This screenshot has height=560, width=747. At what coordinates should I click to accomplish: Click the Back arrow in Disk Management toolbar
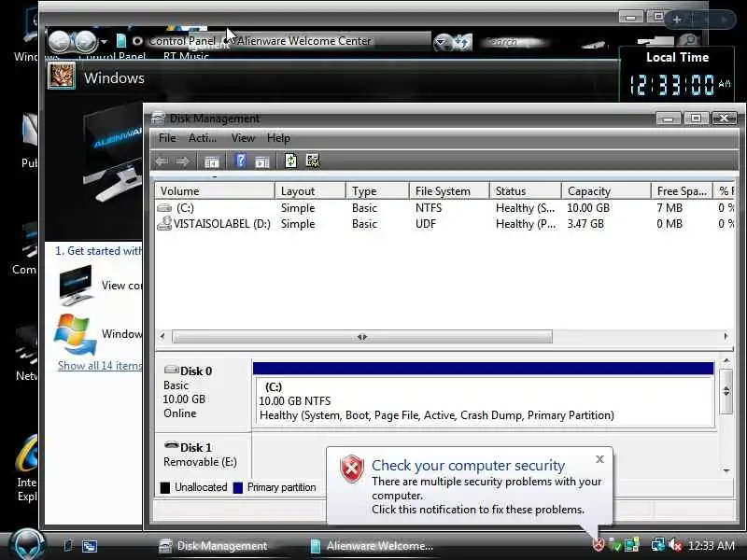pos(162,161)
